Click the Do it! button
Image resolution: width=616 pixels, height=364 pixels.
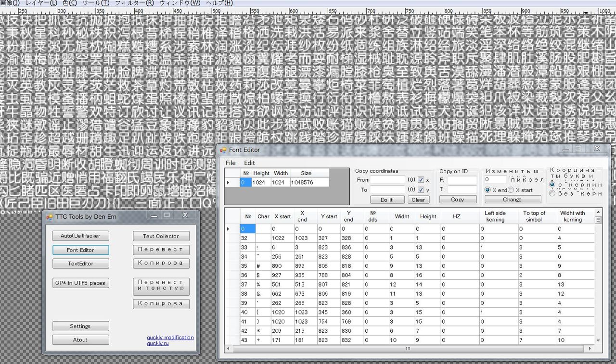pyautogui.click(x=387, y=200)
